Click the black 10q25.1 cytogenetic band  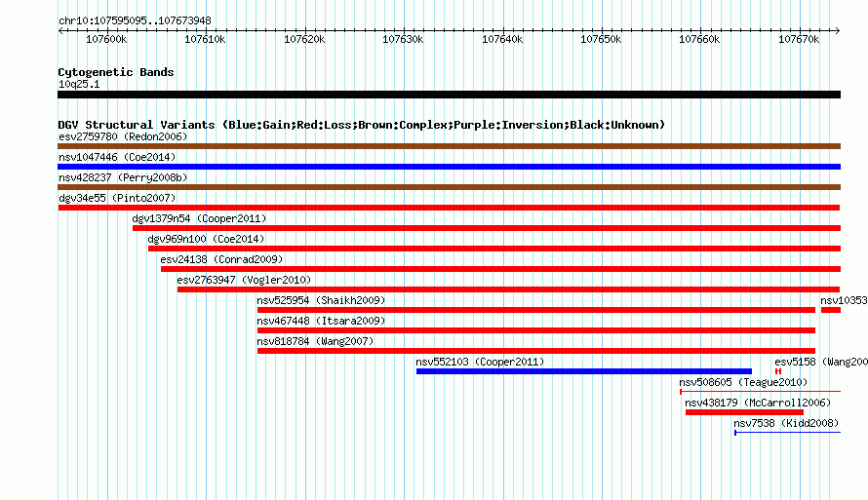[449, 95]
